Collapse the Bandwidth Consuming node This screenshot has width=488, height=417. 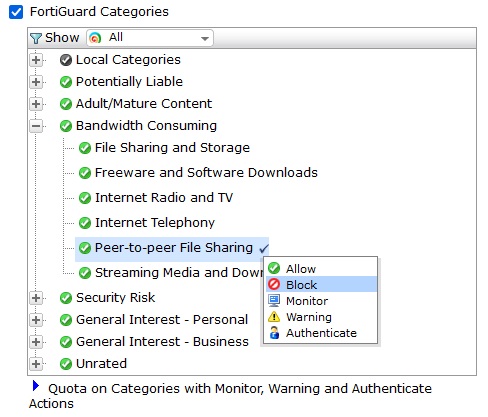[x=36, y=126]
